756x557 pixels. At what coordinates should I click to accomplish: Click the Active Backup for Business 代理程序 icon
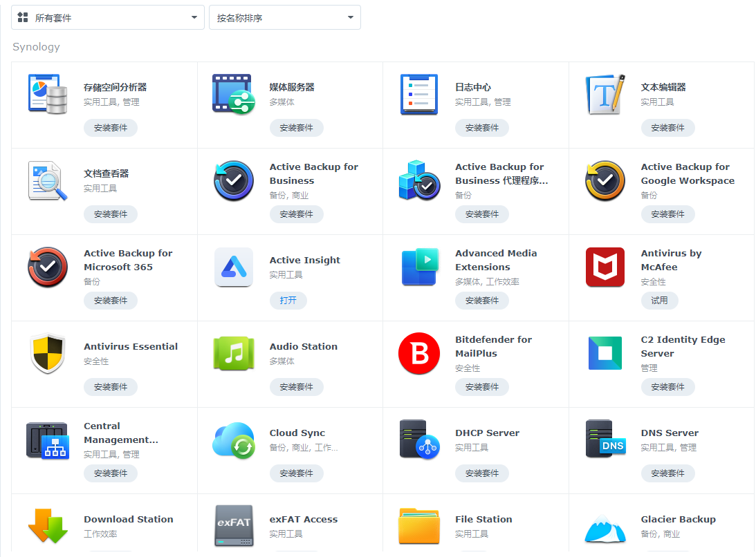click(x=419, y=180)
